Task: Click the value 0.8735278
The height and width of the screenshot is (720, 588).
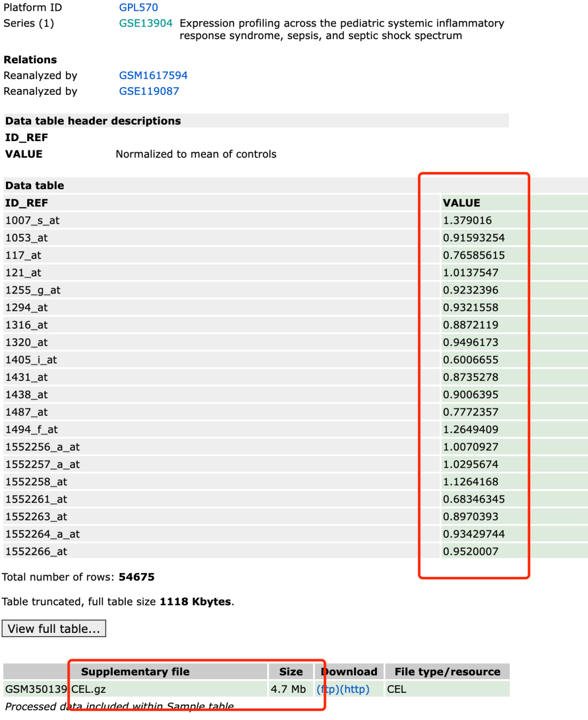Action: point(471,377)
